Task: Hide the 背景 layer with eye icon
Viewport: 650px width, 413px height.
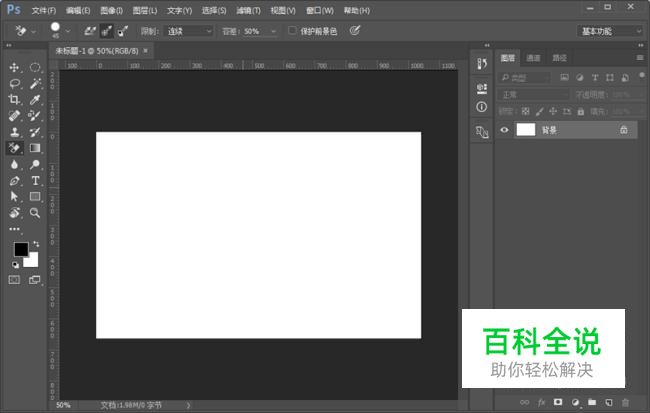Action: [504, 130]
